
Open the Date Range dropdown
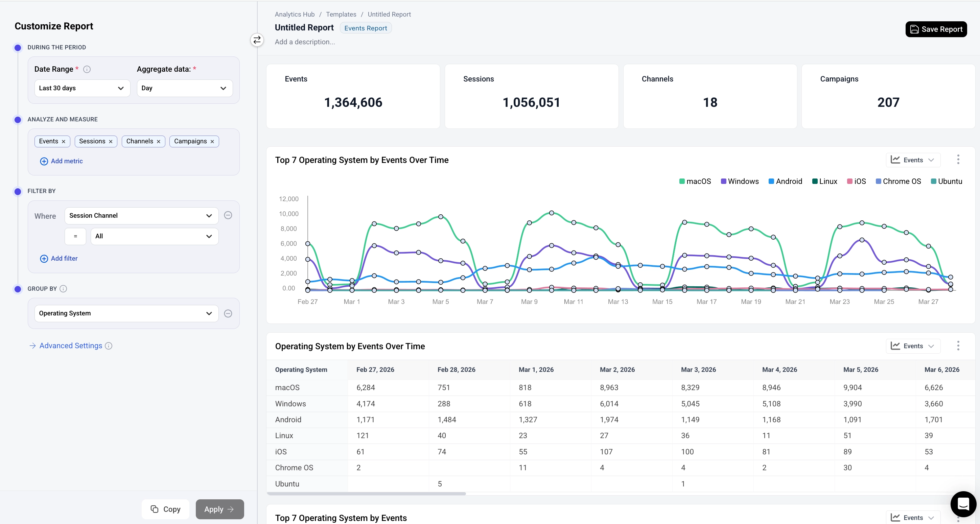(82, 88)
